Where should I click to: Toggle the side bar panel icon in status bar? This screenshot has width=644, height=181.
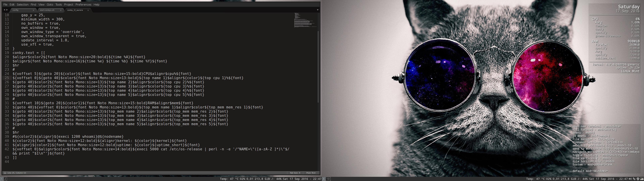pyautogui.click(x=5, y=173)
